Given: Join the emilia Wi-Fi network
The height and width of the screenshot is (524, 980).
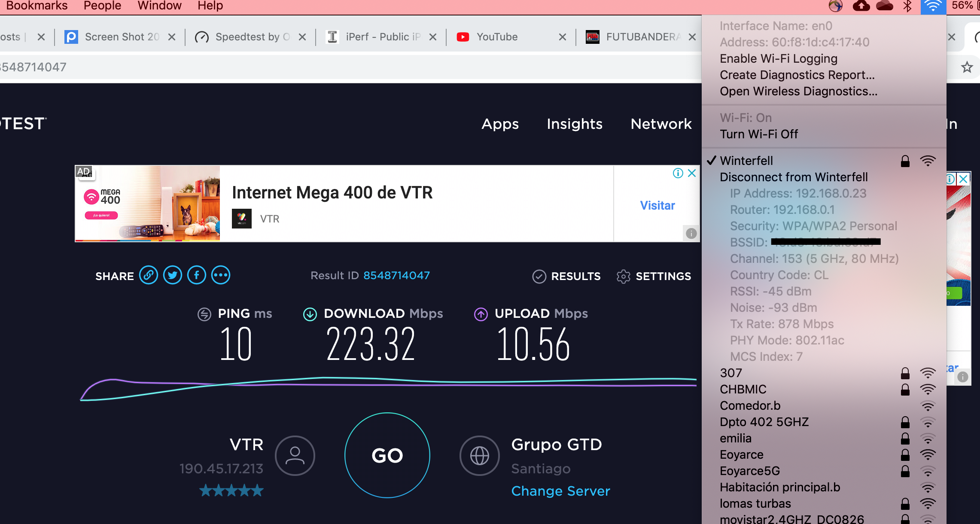Looking at the screenshot, I should pos(824,438).
